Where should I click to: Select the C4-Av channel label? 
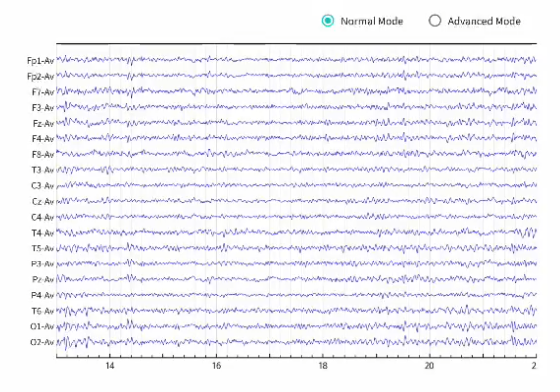[42, 217]
